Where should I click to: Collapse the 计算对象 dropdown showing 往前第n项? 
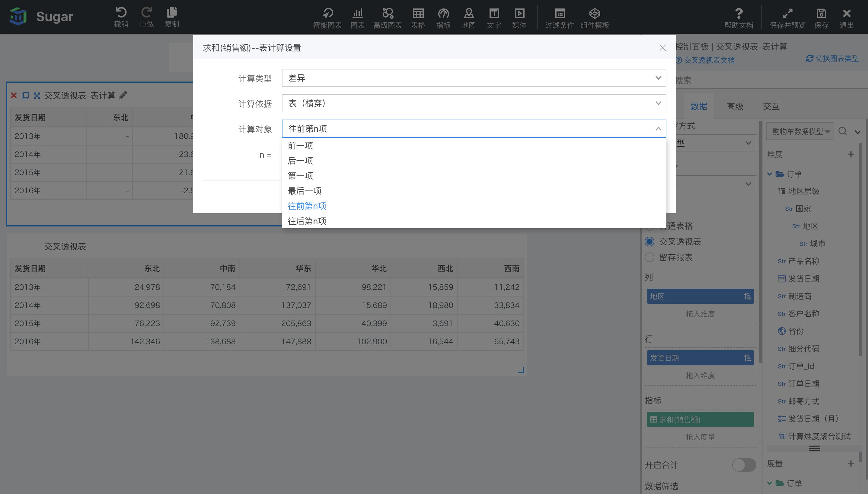point(474,129)
